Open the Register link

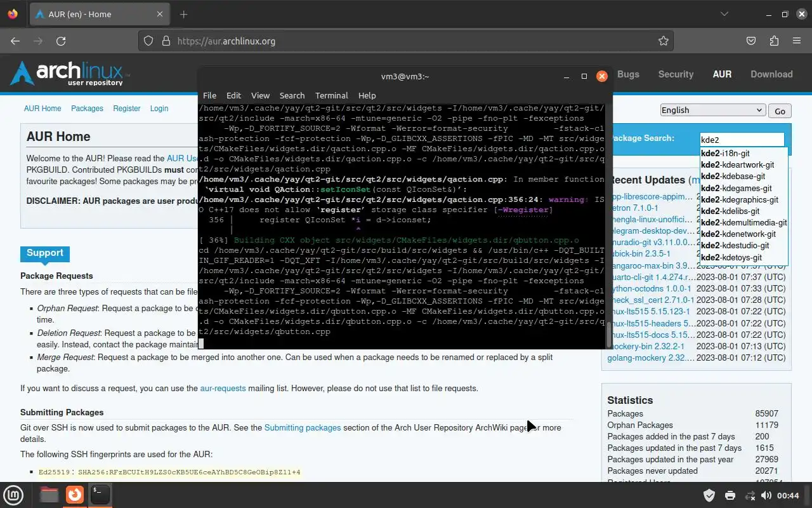point(127,109)
